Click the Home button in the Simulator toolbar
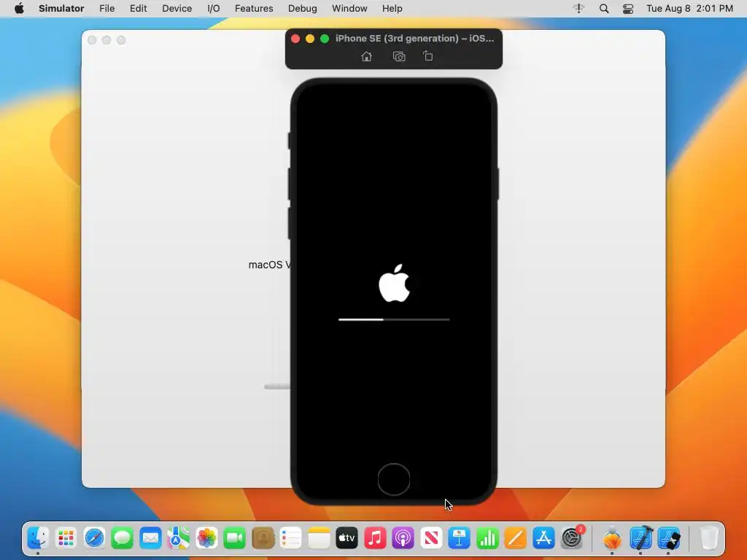 (366, 57)
